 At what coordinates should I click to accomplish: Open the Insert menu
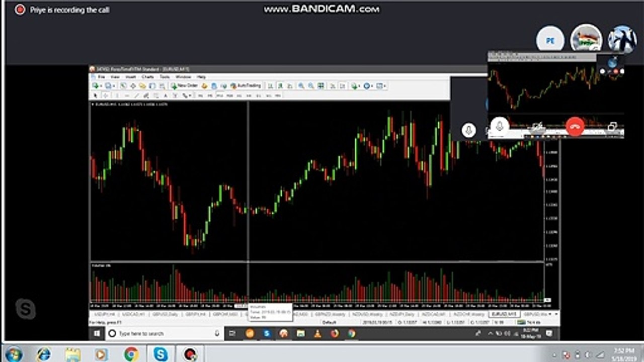click(x=130, y=77)
